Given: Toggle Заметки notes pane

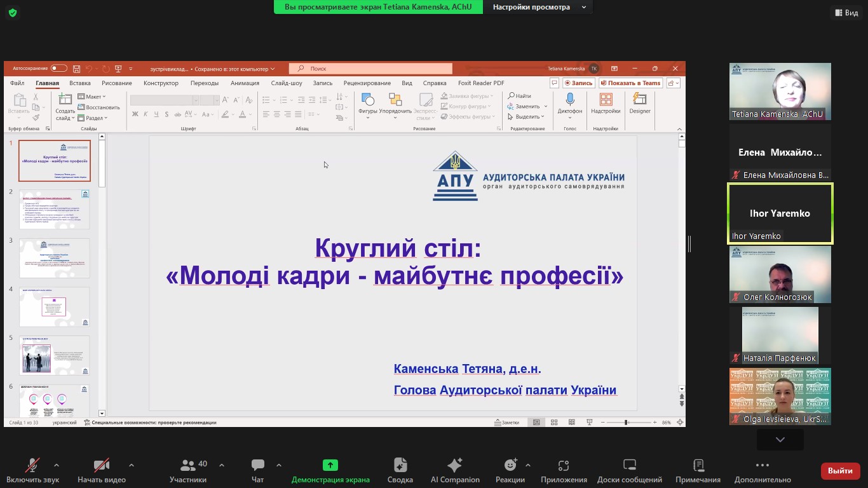Looking at the screenshot, I should pos(506,423).
